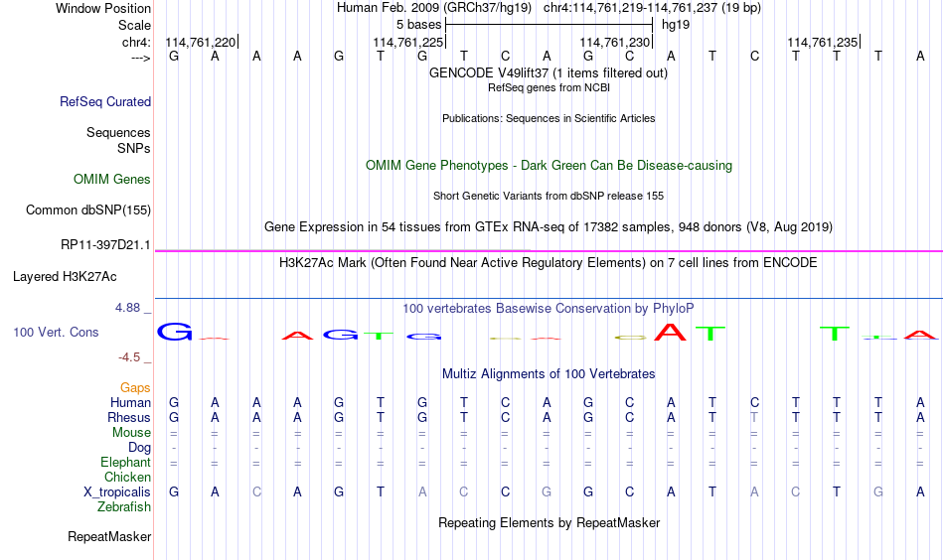Click the chr4: ruler label
This screenshot has width=944, height=560.
pyautogui.click(x=136, y=42)
